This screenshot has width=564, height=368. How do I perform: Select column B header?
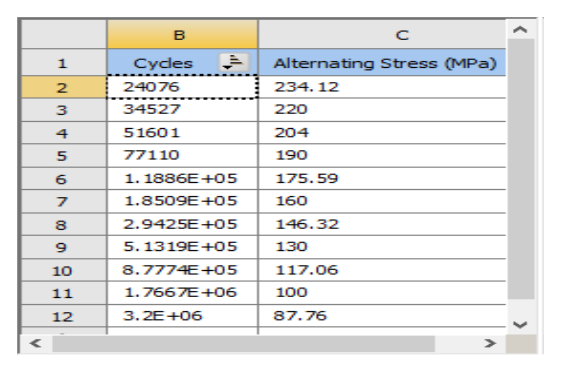(182, 35)
